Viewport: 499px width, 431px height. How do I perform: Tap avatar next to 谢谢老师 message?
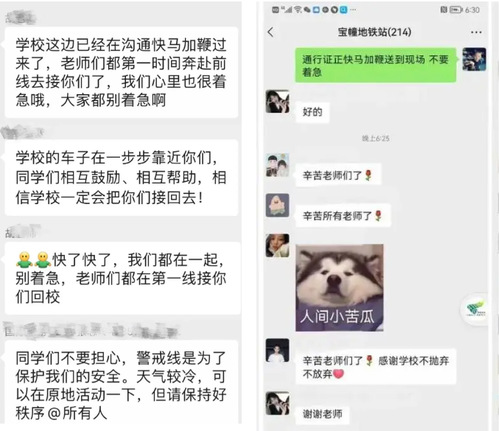277,403
